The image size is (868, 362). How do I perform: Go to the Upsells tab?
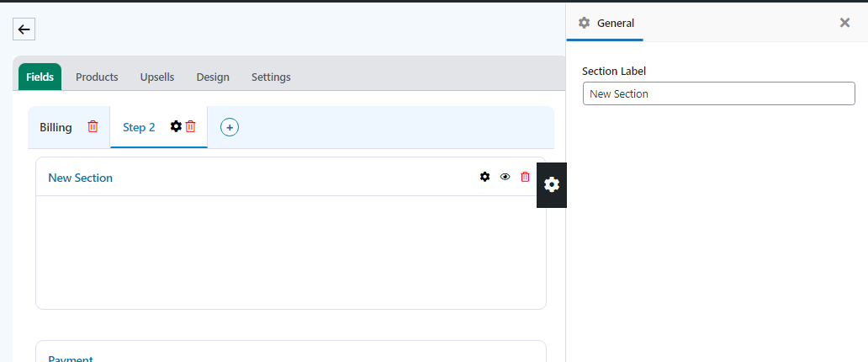click(x=157, y=77)
